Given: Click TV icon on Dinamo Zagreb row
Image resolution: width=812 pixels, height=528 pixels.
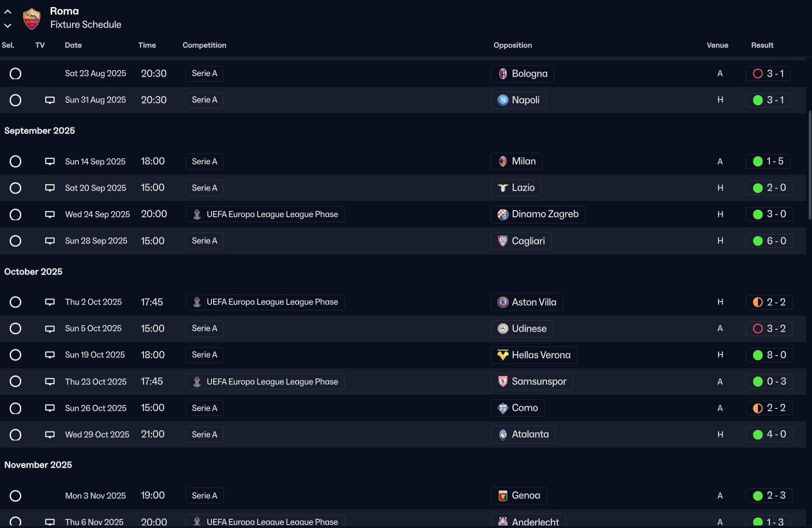Looking at the screenshot, I should tap(50, 215).
